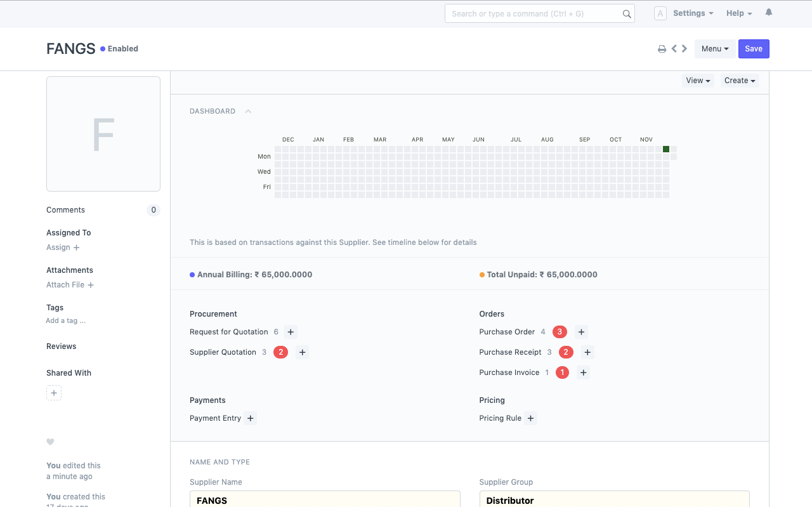Create new Payment Entry with plus
Viewport: 812px width, 507px height.
click(251, 418)
